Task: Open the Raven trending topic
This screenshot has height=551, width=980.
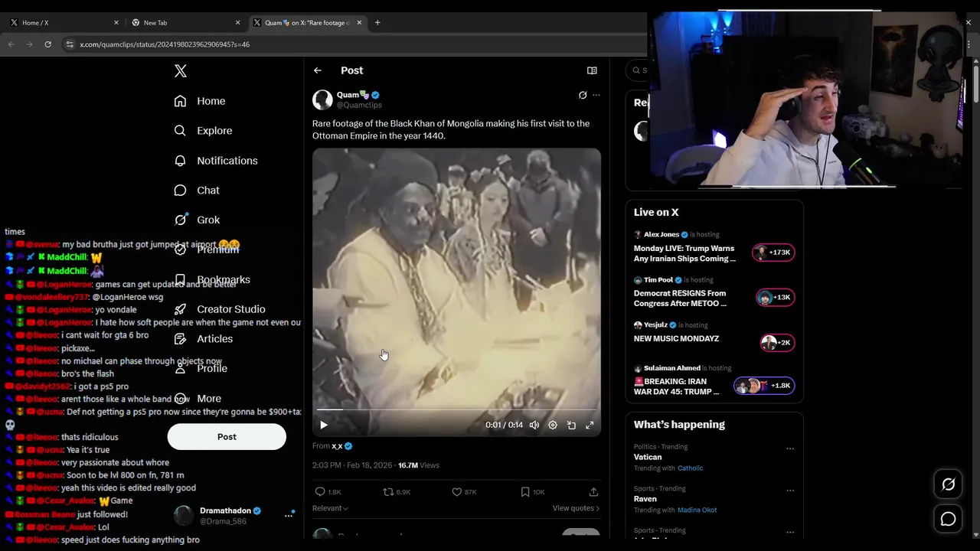Action: 645,499
